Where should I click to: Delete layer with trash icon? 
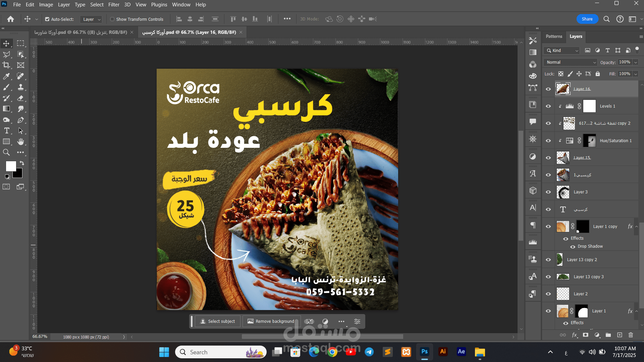631,335
